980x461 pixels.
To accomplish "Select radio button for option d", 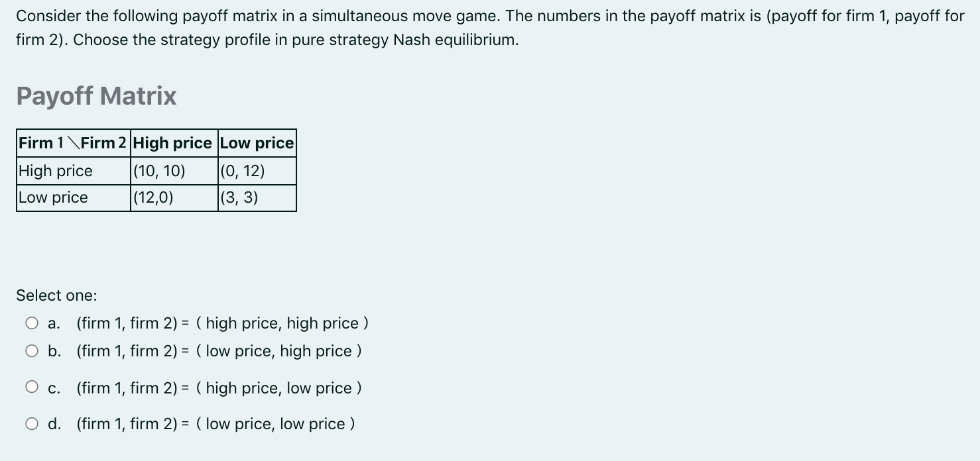I will coord(31,423).
